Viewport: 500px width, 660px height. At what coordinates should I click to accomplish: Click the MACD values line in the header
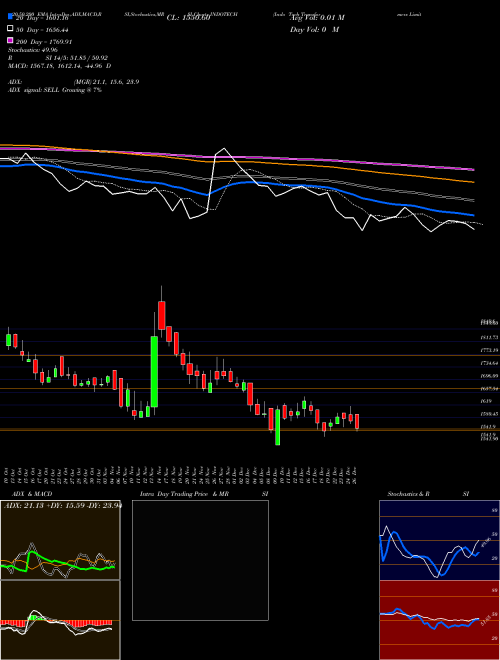(60, 66)
